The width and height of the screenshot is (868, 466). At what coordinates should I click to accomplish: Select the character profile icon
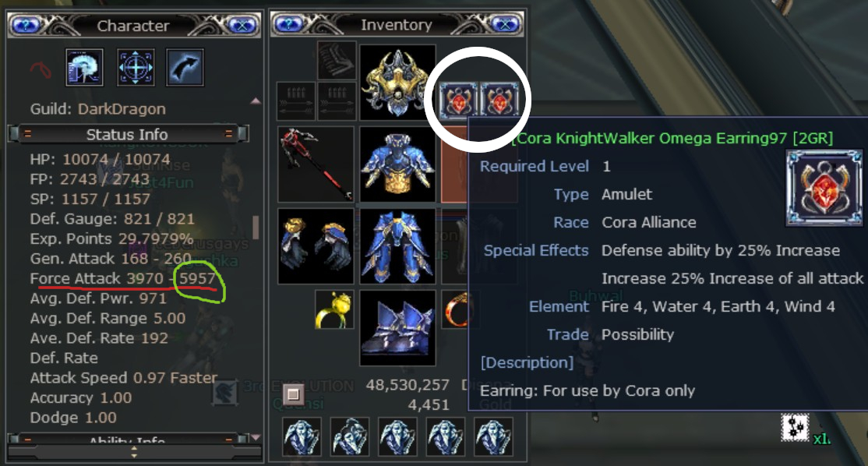click(x=84, y=68)
